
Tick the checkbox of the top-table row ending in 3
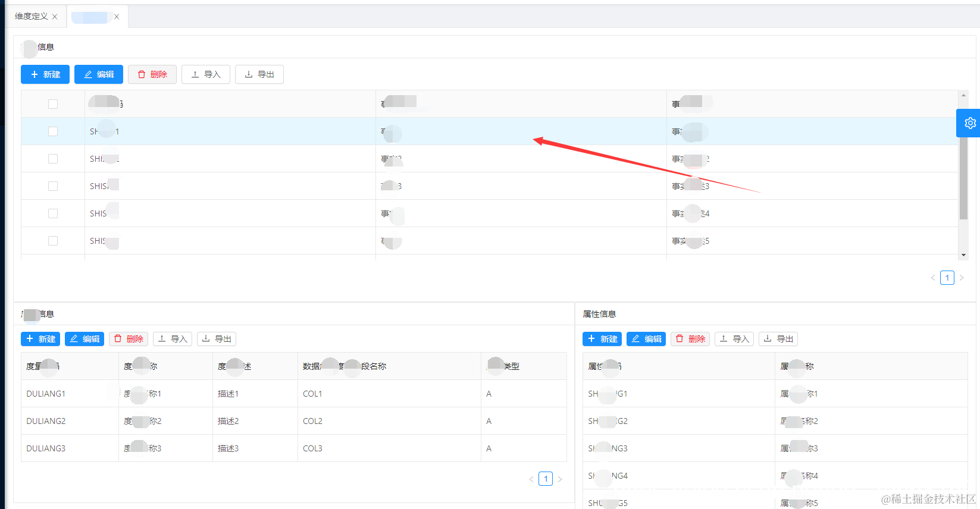click(x=53, y=186)
